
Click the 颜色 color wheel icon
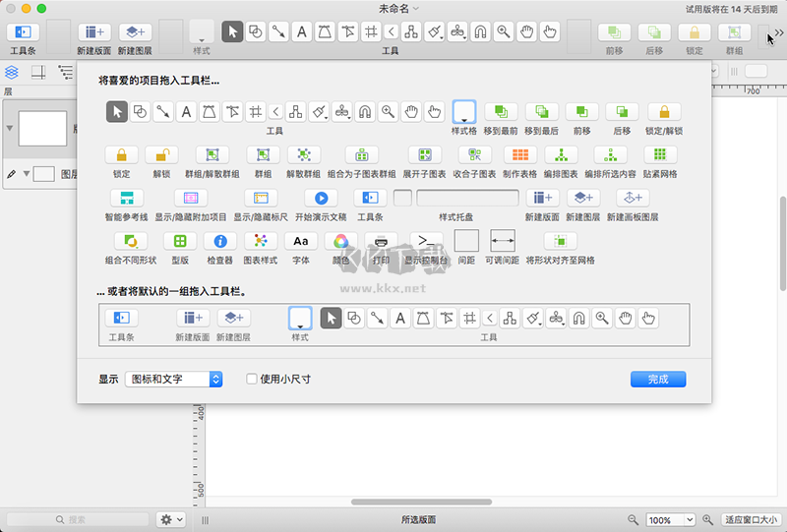click(341, 241)
